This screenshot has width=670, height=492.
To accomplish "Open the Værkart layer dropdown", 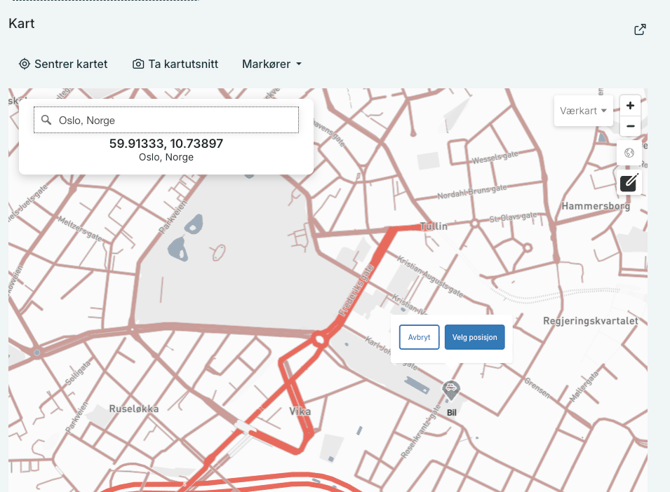I will click(583, 111).
